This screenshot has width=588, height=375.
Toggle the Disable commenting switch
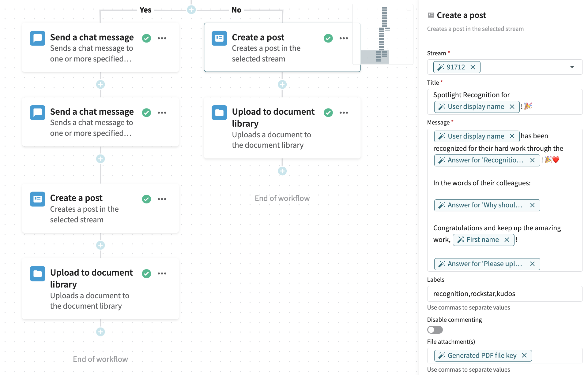pyautogui.click(x=435, y=330)
